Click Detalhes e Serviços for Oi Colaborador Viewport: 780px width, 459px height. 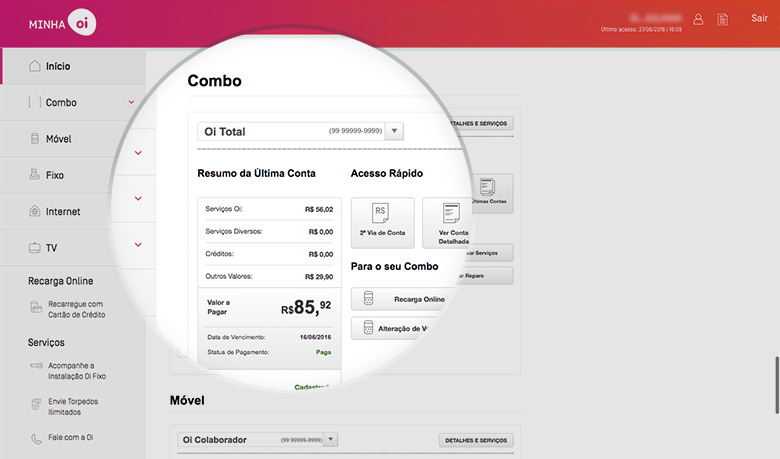pos(476,440)
